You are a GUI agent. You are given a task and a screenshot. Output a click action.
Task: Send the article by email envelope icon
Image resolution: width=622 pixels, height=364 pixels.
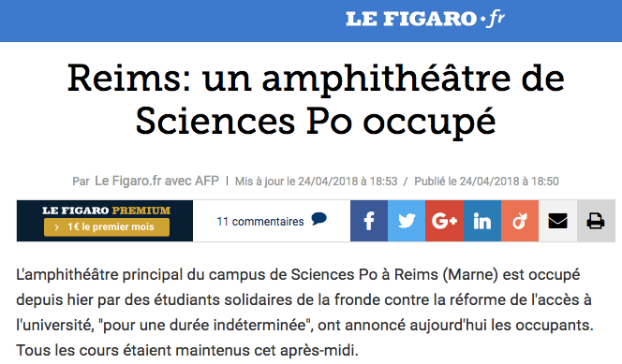coord(557,221)
